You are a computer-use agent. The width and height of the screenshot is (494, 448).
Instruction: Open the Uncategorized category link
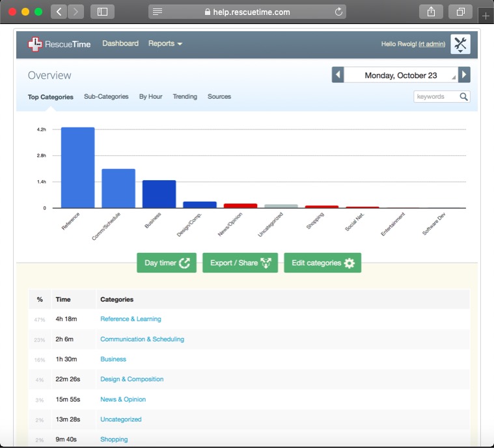(120, 419)
